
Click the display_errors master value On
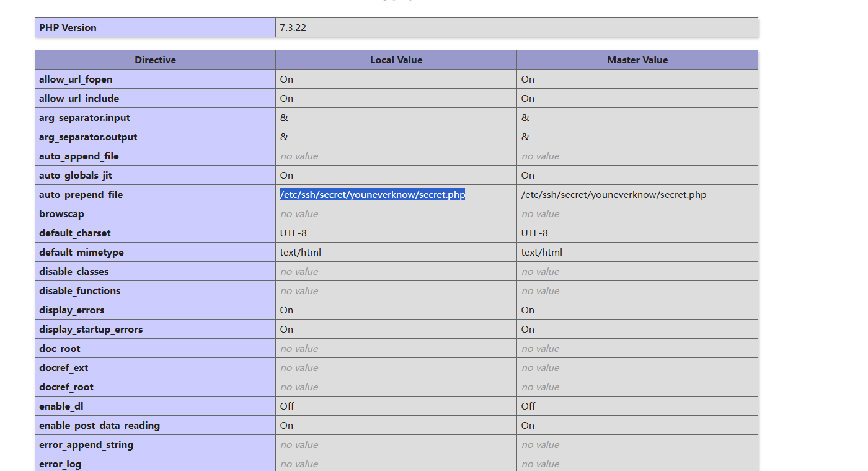point(528,310)
